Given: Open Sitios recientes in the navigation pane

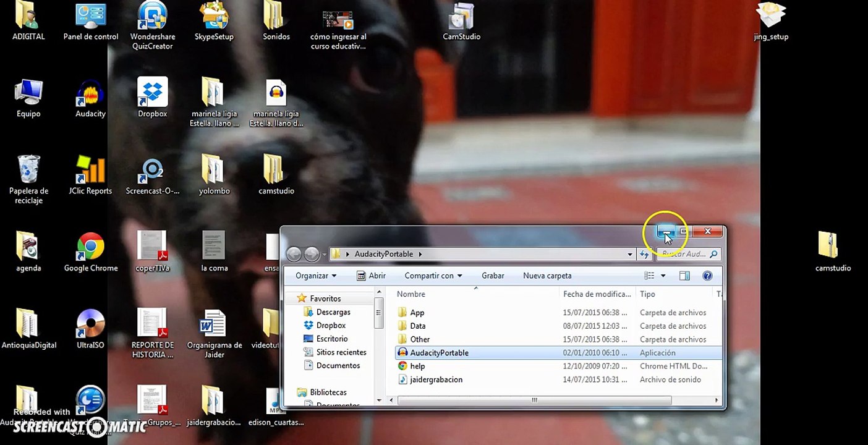Looking at the screenshot, I should [334, 352].
